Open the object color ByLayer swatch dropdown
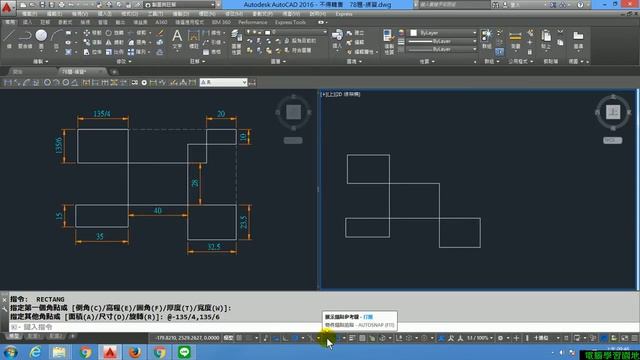 click(442, 33)
